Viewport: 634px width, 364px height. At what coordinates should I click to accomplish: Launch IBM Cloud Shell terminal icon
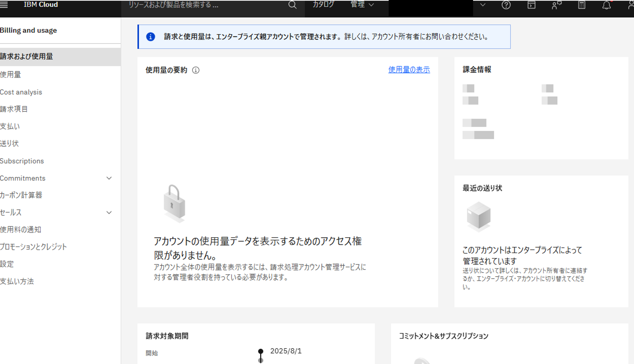click(x=531, y=5)
